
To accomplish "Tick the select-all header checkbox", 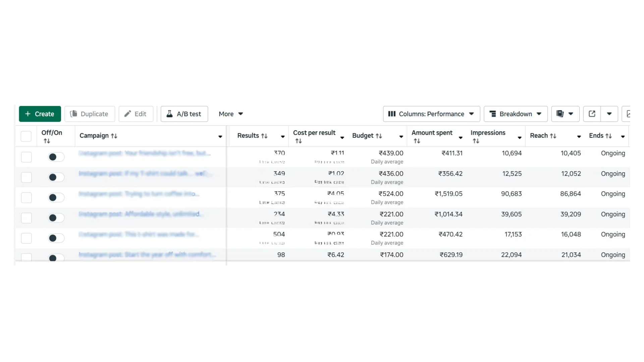I will 26,136.
